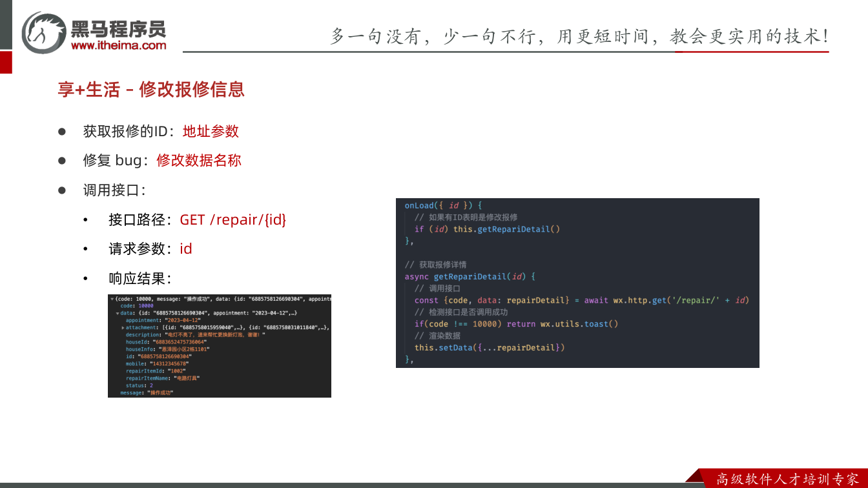Select the slogan text at the top
The height and width of the screenshot is (488, 868).
click(x=579, y=36)
